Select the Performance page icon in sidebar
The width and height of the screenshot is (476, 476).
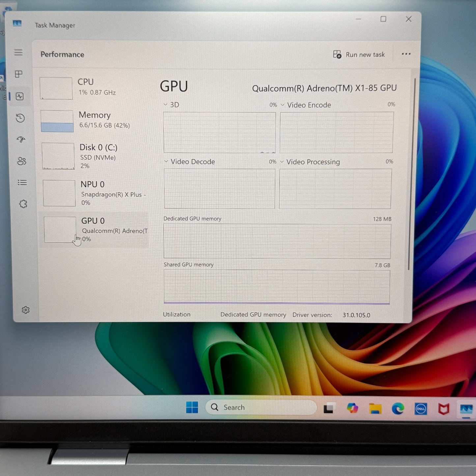coord(20,96)
